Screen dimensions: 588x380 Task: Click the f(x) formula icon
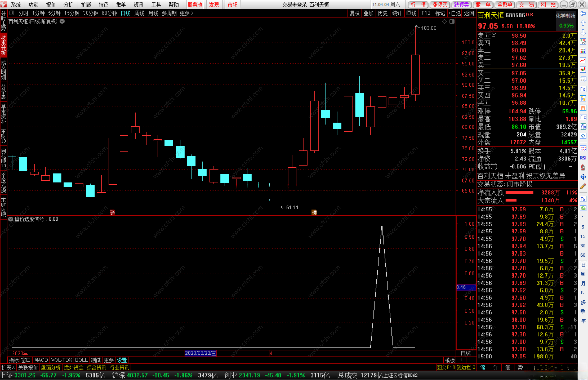click(583, 127)
